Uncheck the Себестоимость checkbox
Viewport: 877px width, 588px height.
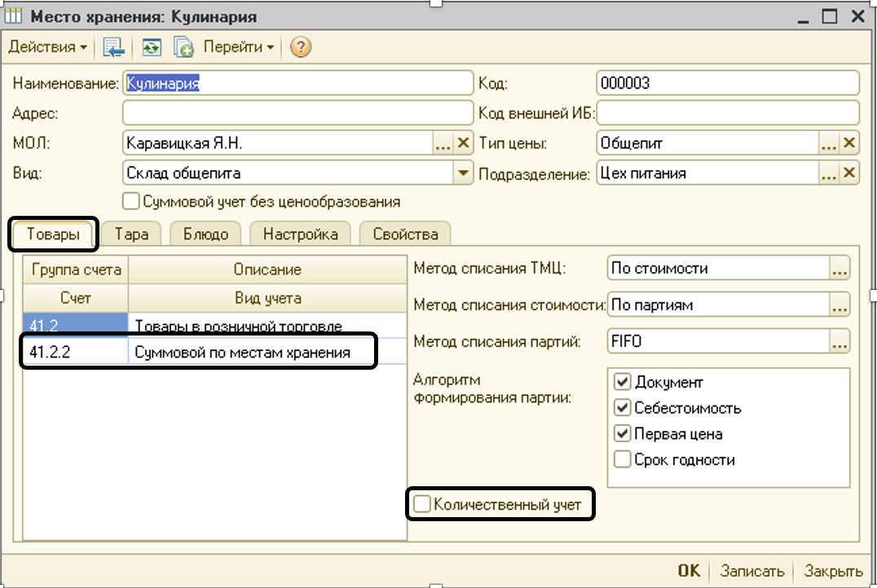[623, 408]
